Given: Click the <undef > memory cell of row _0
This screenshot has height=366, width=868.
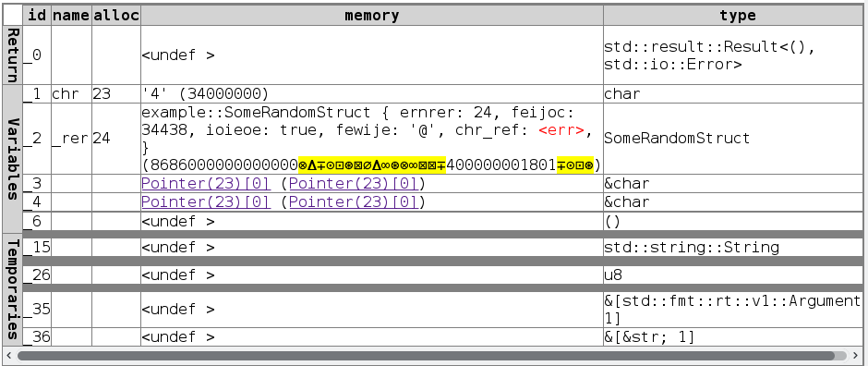Looking at the screenshot, I should 372,55.
